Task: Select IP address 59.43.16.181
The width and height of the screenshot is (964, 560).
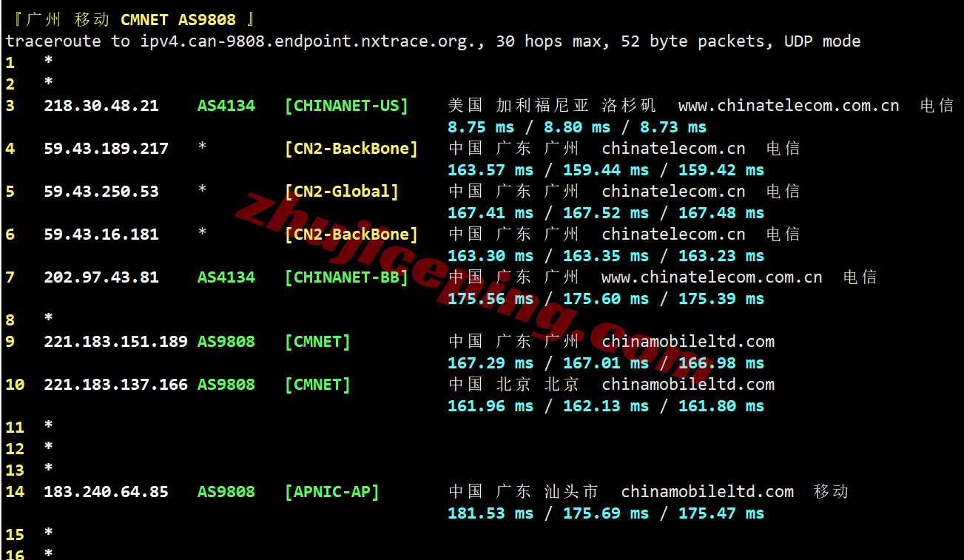Action: pos(101,235)
